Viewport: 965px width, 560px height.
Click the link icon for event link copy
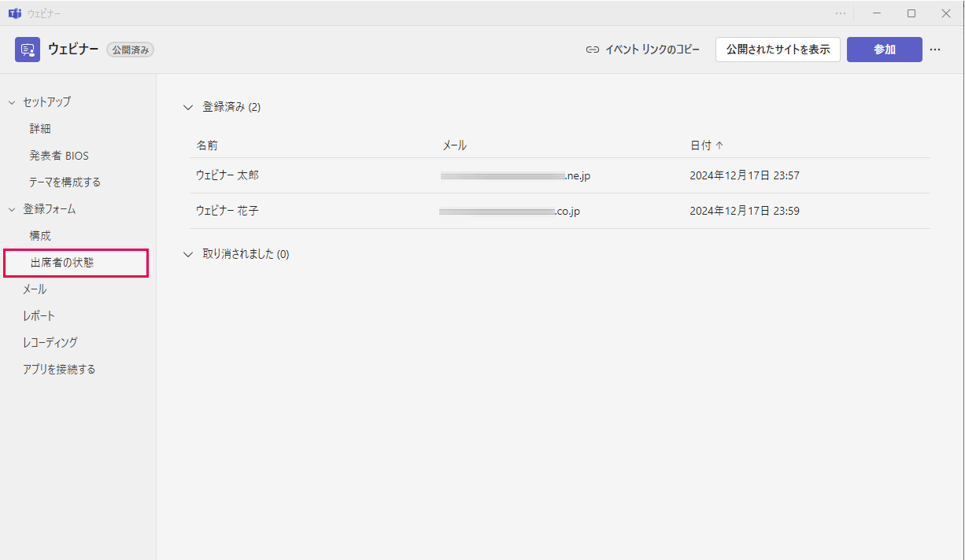(x=593, y=50)
